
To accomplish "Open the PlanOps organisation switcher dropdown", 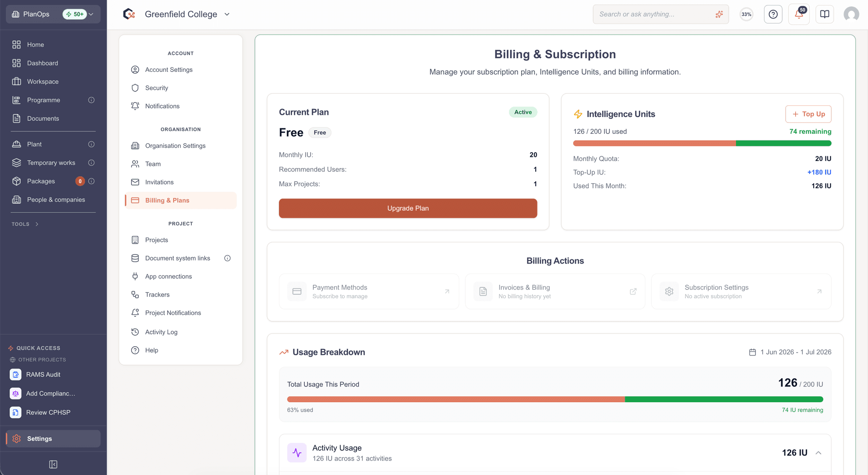I will click(53, 14).
